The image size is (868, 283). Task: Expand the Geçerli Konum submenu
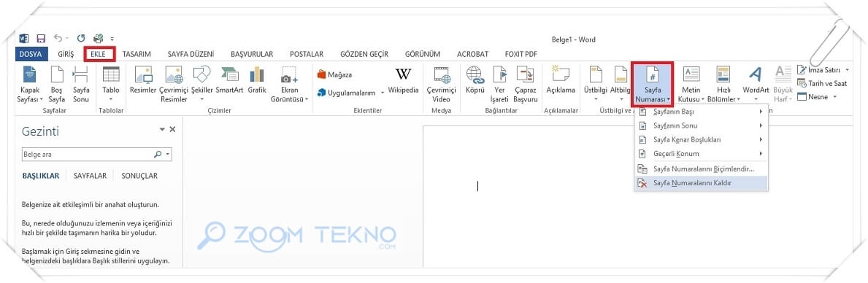tap(701, 154)
